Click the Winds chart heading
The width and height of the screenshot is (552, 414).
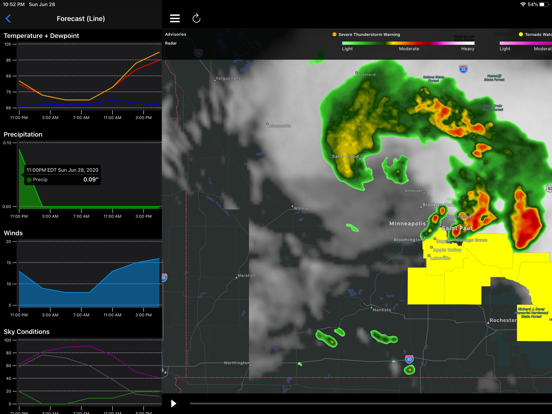point(13,233)
